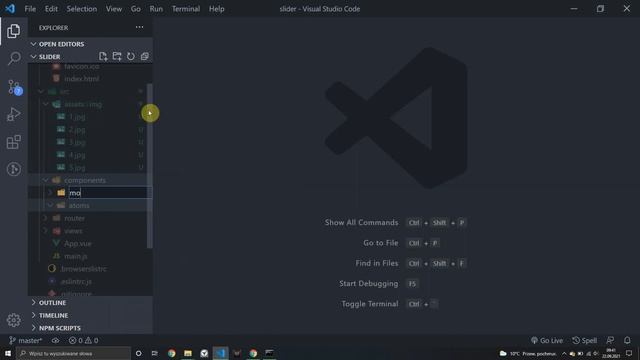The image size is (640, 360).
Task: Open the Terminal menu
Action: [x=186, y=9]
